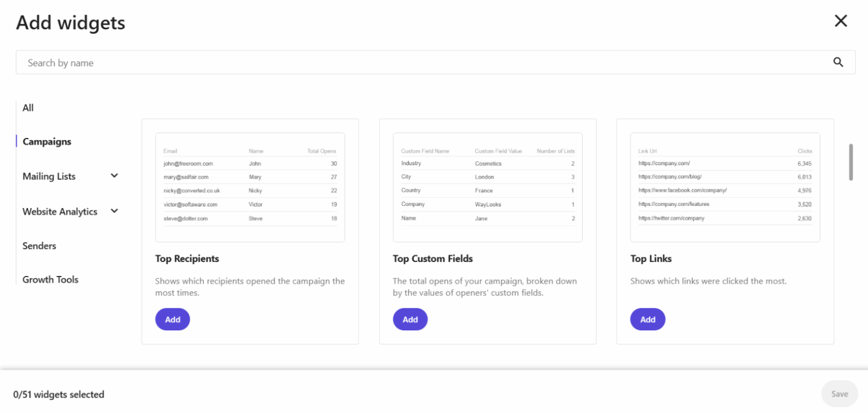Screen dimensions: 868x414
Task: Click the Save button
Action: [839, 394]
